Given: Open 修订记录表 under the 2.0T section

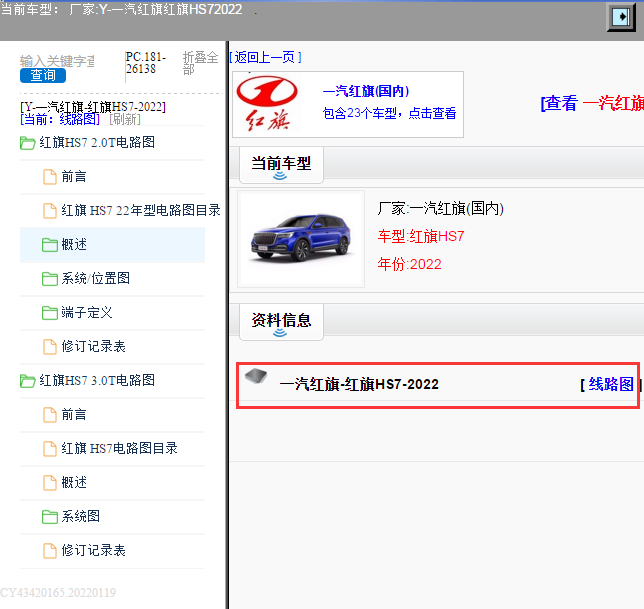Looking at the screenshot, I should [x=93, y=346].
